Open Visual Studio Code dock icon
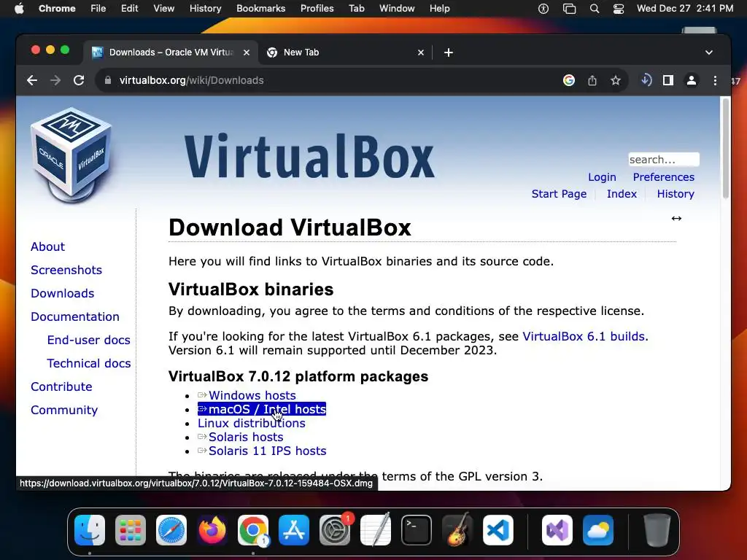 (x=498, y=530)
